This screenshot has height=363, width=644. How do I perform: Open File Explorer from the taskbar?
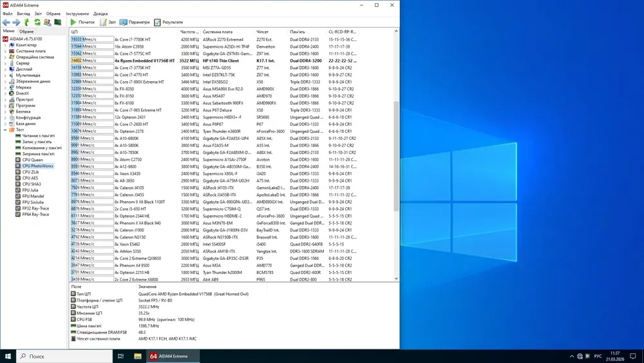coord(137,356)
